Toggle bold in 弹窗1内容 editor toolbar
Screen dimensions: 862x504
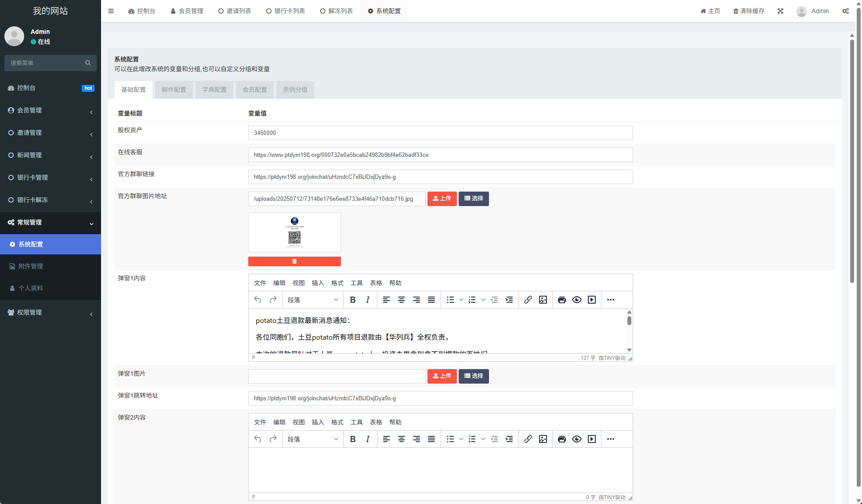point(353,300)
